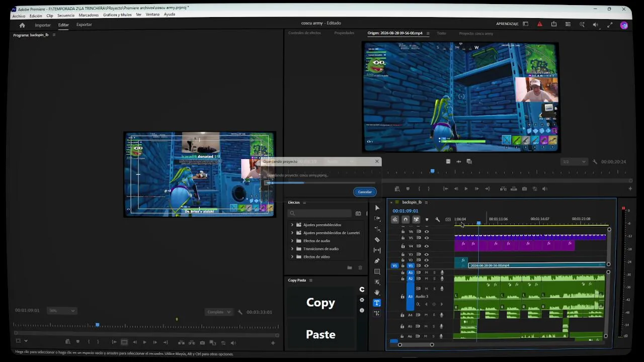This screenshot has width=644, height=362.
Task: Click the Copy button in Copy Pasta
Action: coord(320,303)
